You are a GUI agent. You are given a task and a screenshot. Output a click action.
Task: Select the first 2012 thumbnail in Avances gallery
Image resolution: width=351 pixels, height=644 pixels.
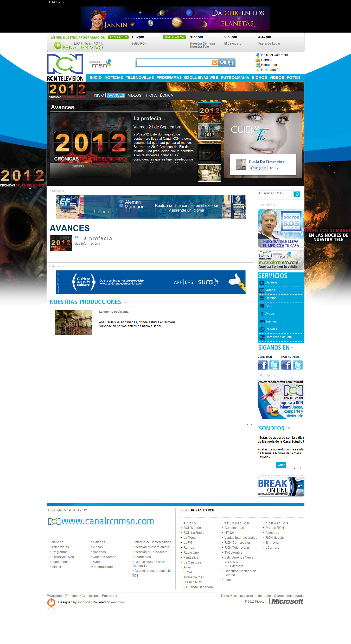click(x=209, y=111)
